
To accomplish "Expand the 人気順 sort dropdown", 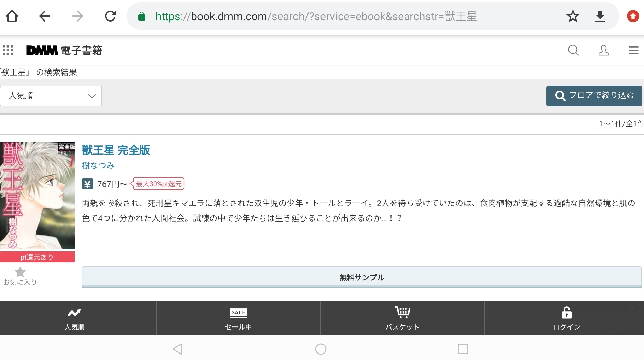I will click(51, 96).
